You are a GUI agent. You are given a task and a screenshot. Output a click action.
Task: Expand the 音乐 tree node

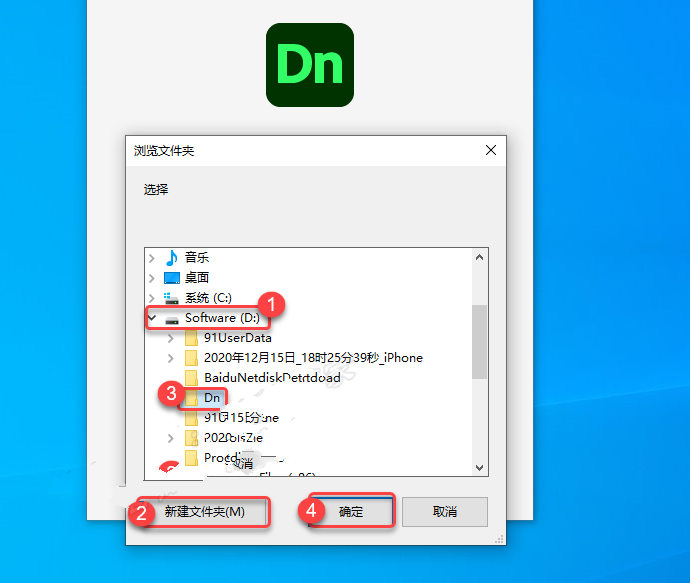coord(152,258)
